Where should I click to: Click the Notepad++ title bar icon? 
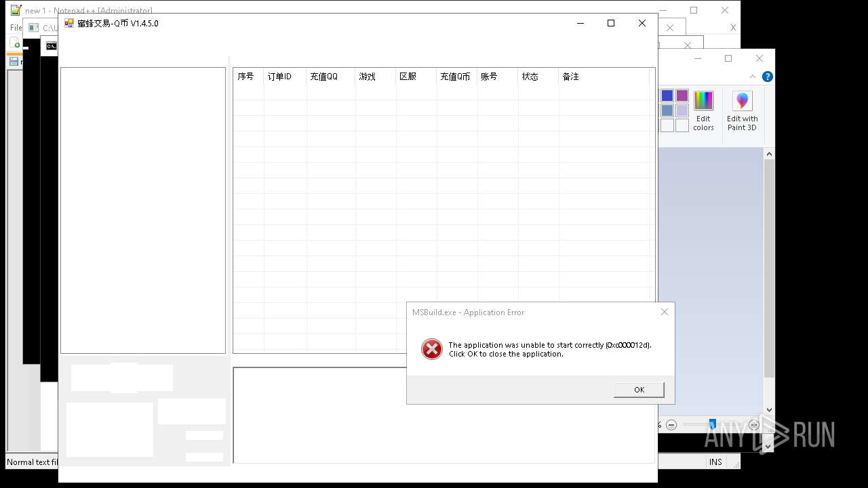click(16, 10)
